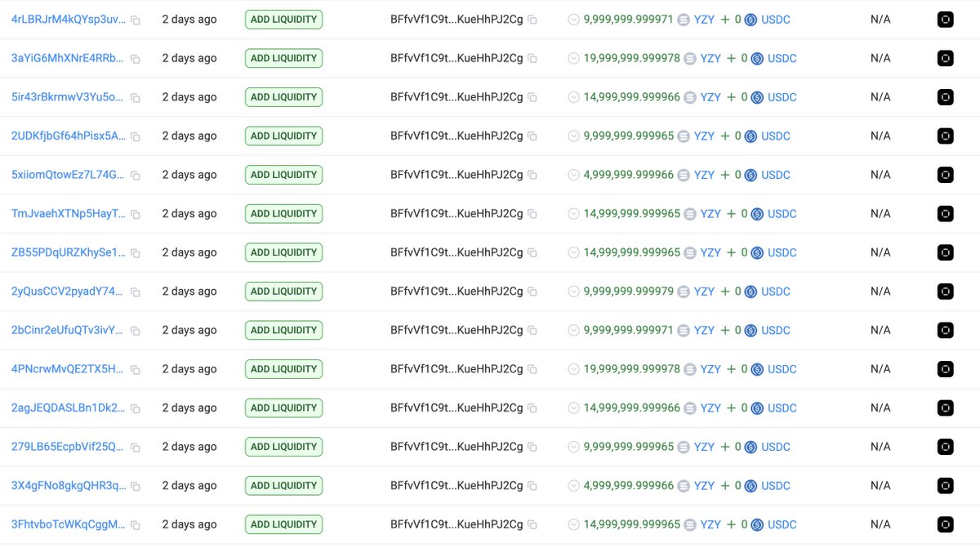Image resolution: width=980 pixels, height=548 pixels.
Task: Click USDC coin icon in 3FhtvboTcWKqCggM row
Action: (757, 524)
